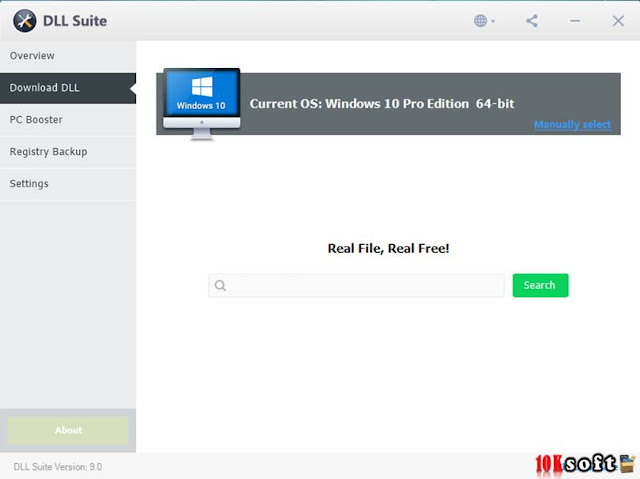The width and height of the screenshot is (640, 479).
Task: Click the 'Real File, Real Free!' heading
Action: (388, 248)
